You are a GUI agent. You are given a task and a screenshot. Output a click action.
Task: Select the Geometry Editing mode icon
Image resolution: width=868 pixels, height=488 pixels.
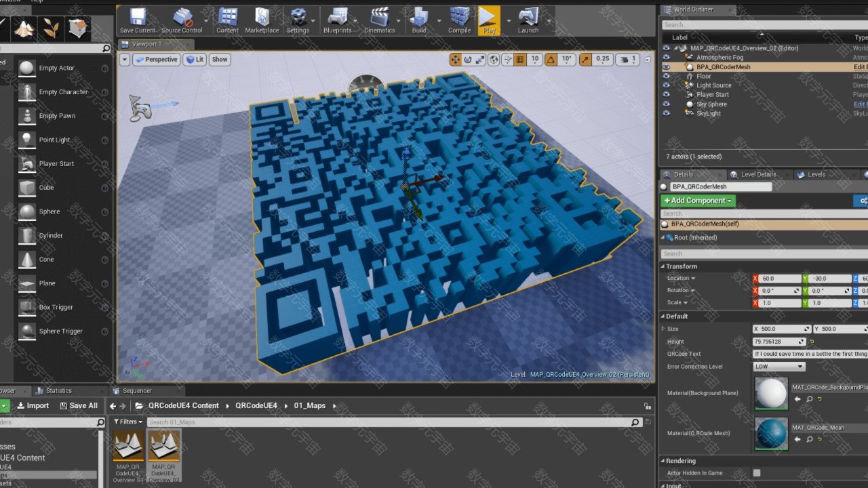click(x=79, y=28)
